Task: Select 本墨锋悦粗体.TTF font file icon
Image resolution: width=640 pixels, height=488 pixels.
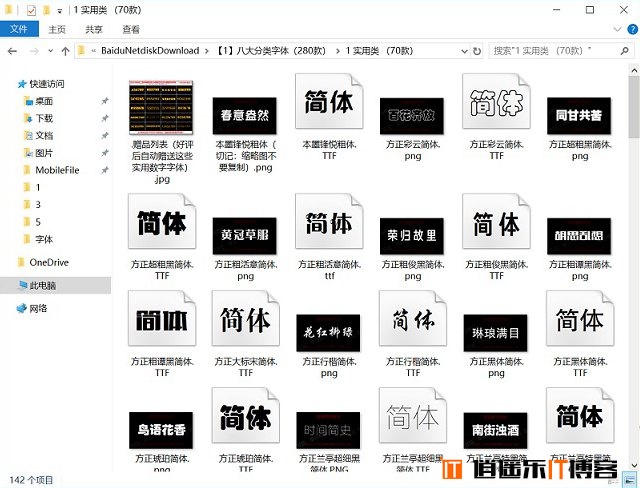Action: [x=329, y=101]
